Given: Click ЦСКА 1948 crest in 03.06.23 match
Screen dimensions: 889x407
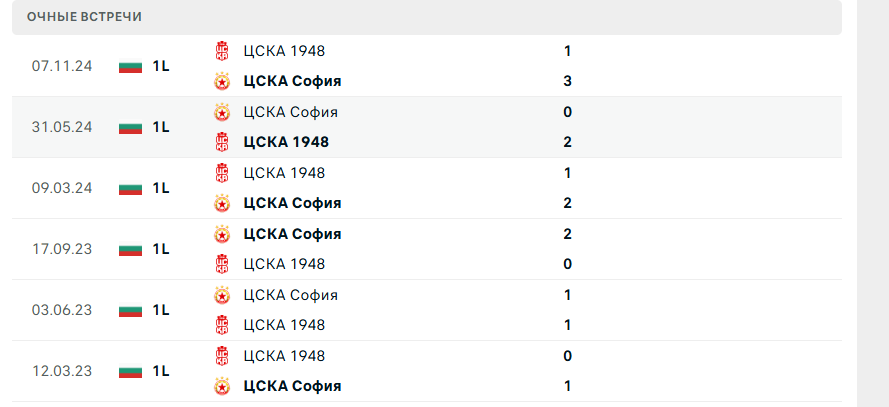Looking at the screenshot, I should coord(222,325).
